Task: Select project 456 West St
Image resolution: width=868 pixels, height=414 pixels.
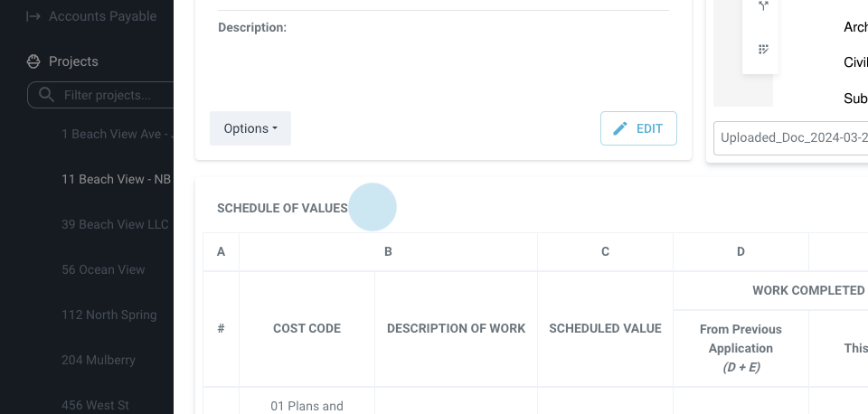Action: [96, 405]
